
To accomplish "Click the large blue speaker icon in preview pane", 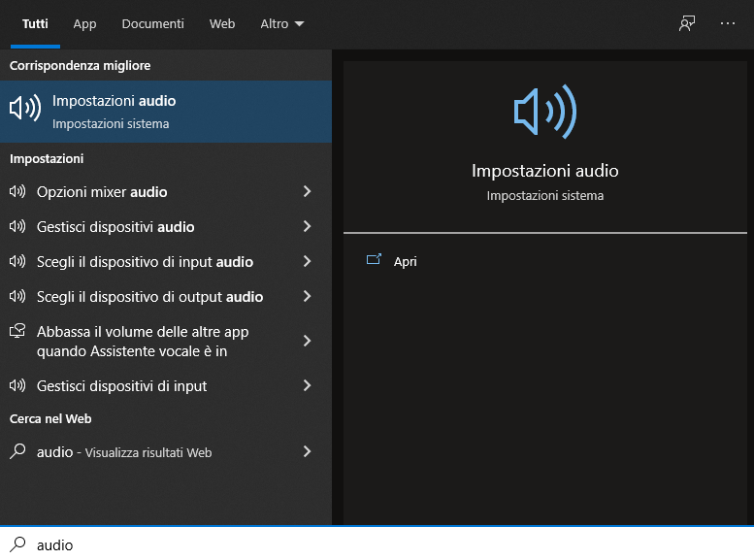I will pyautogui.click(x=545, y=112).
